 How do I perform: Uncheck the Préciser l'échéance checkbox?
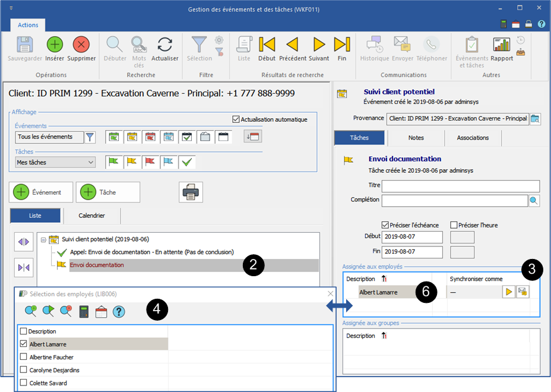point(385,225)
